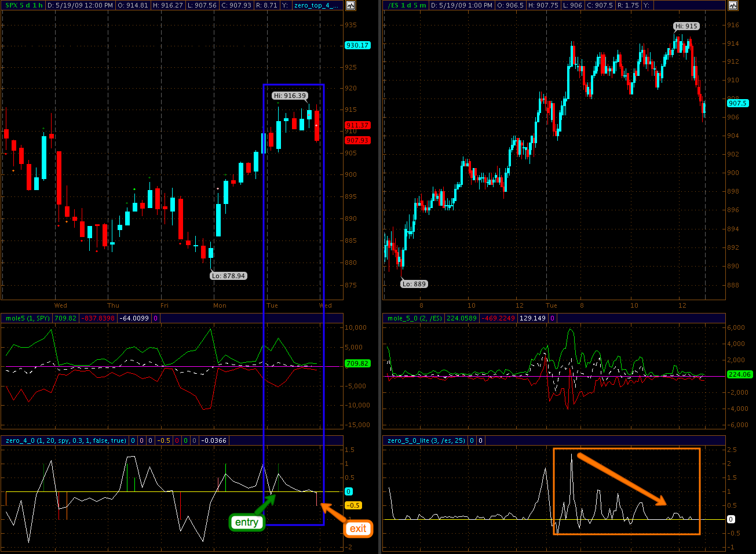Click the SPX chart settings icon
The width and height of the screenshot is (756, 554).
[x=350, y=5]
